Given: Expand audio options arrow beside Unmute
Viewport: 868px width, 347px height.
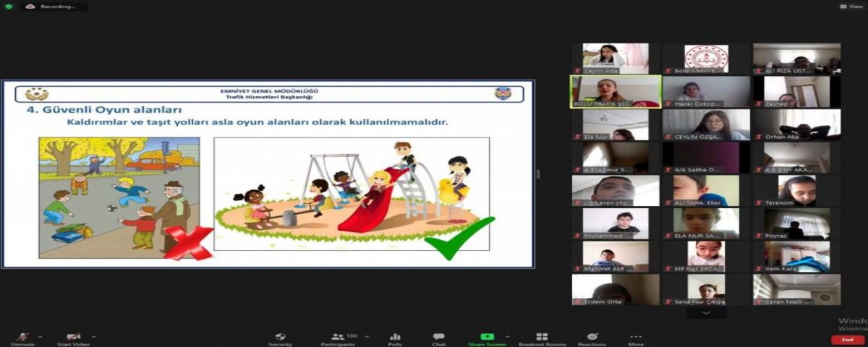Looking at the screenshot, I should pyautogui.click(x=40, y=336).
